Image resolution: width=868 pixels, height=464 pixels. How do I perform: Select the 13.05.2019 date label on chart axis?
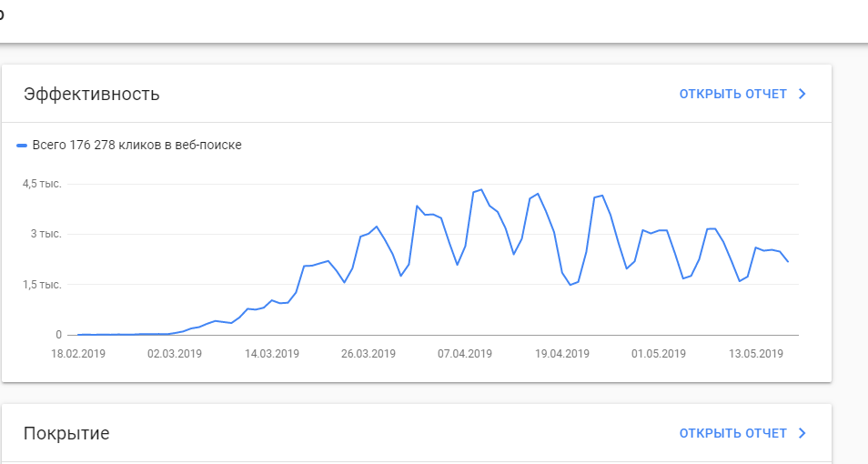[x=756, y=354]
